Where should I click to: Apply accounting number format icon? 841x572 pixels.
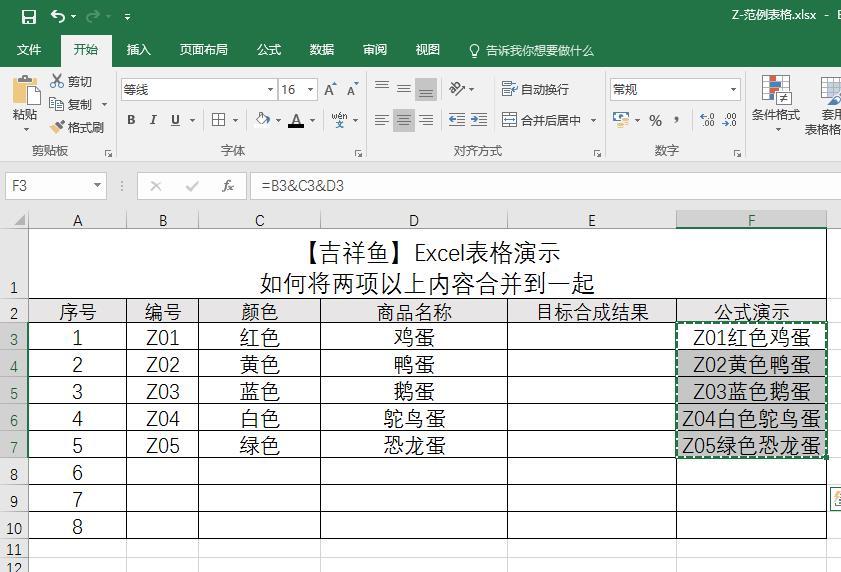pos(621,119)
